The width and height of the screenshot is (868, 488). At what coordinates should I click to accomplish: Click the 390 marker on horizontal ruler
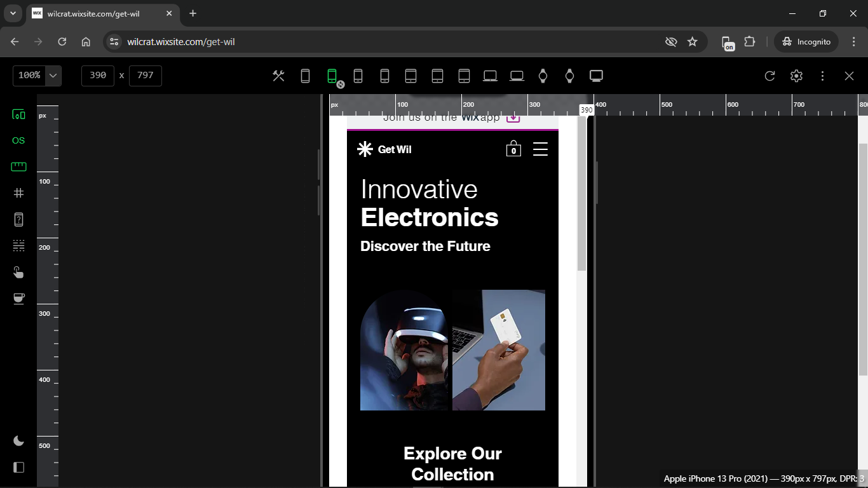(587, 110)
